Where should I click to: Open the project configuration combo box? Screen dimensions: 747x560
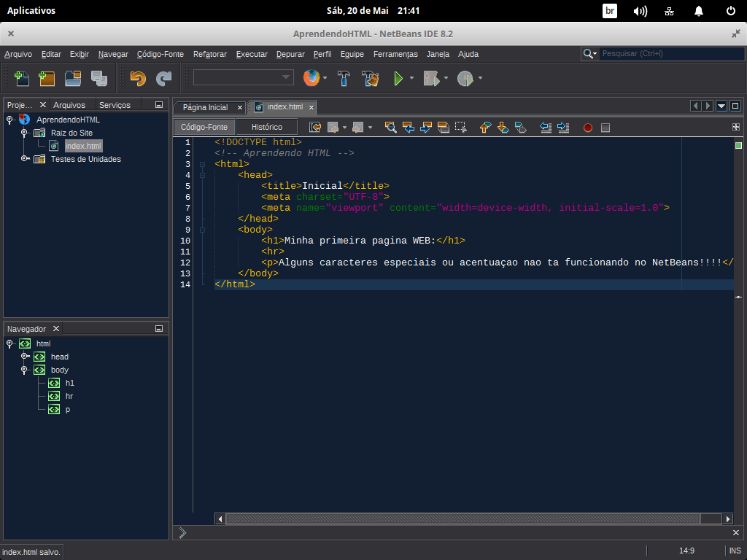(x=243, y=77)
